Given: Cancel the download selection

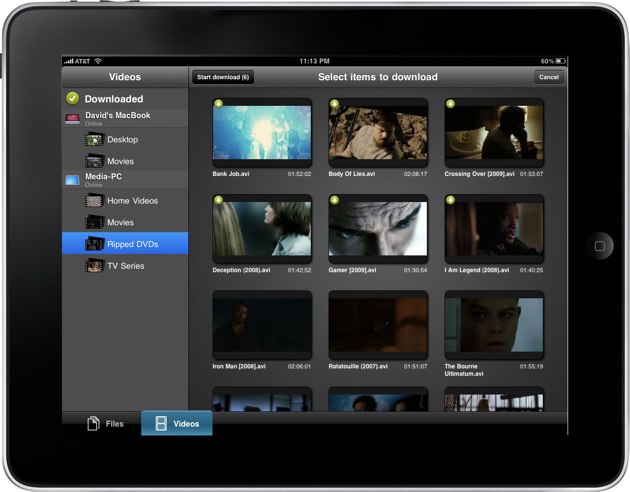Looking at the screenshot, I should point(548,77).
